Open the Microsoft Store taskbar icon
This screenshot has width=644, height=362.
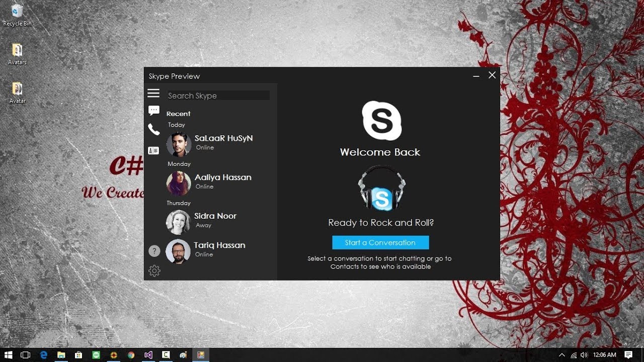[78, 355]
